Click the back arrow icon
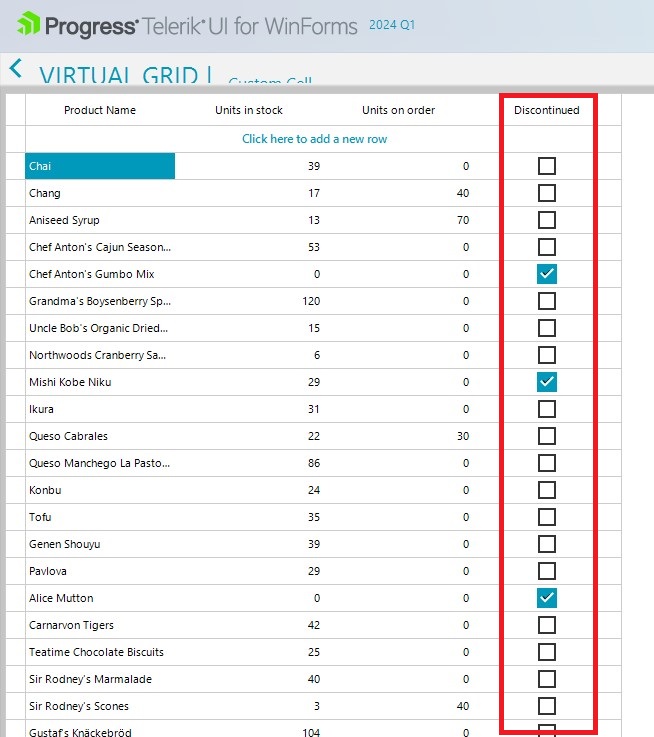This screenshot has height=737, width=654. pos(15,68)
